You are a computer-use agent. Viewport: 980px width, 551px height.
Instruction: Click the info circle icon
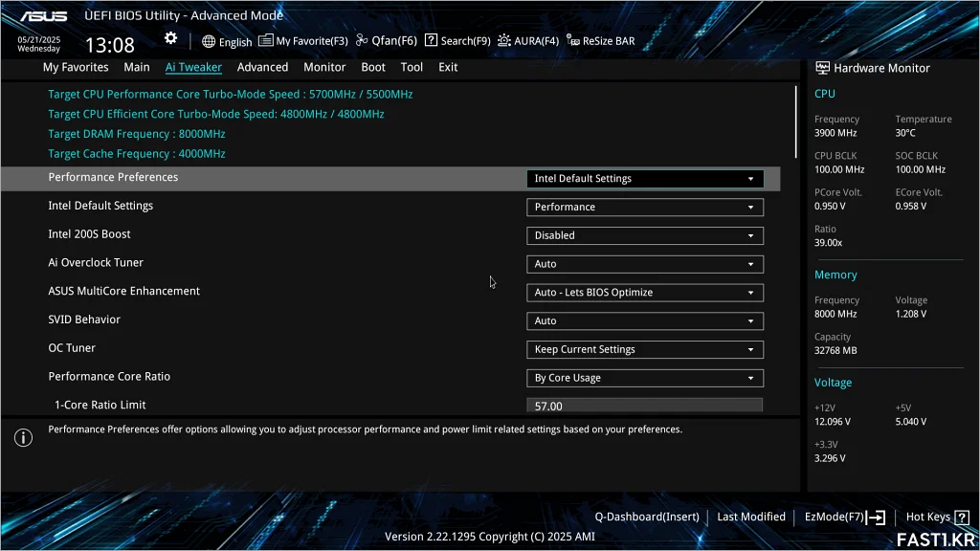(x=23, y=437)
